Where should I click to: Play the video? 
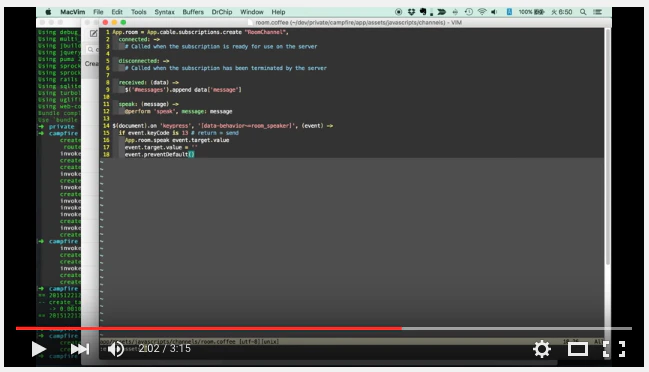click(39, 349)
